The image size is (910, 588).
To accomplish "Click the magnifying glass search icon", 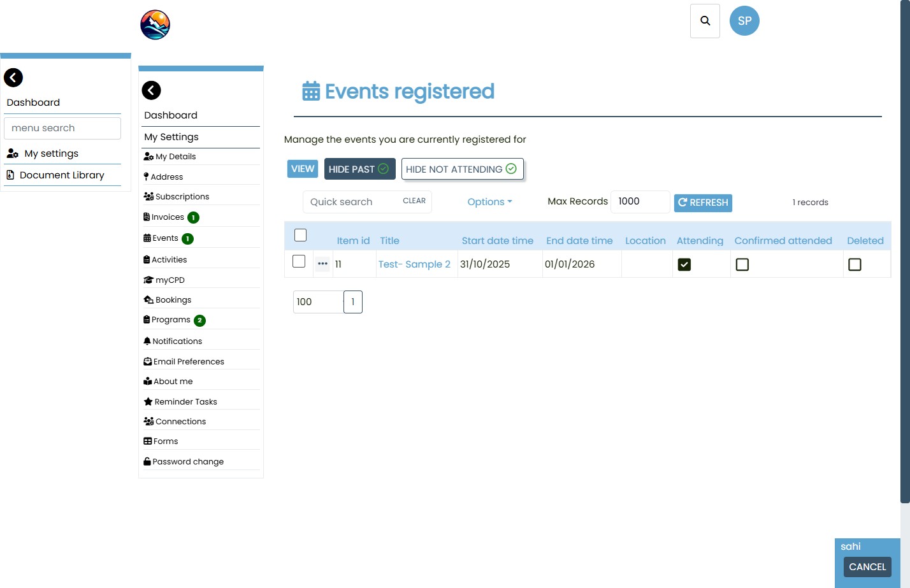I will pyautogui.click(x=705, y=21).
